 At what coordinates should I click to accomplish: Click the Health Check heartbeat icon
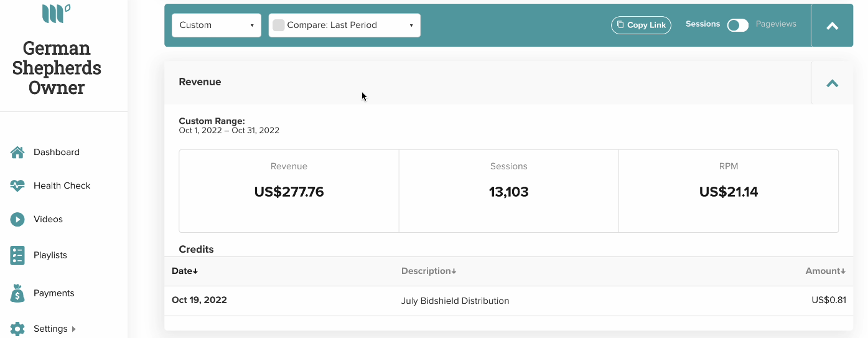(17, 185)
